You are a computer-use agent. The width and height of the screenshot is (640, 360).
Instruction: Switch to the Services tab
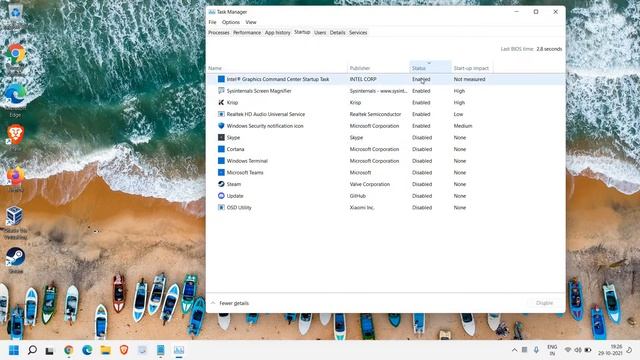click(358, 33)
